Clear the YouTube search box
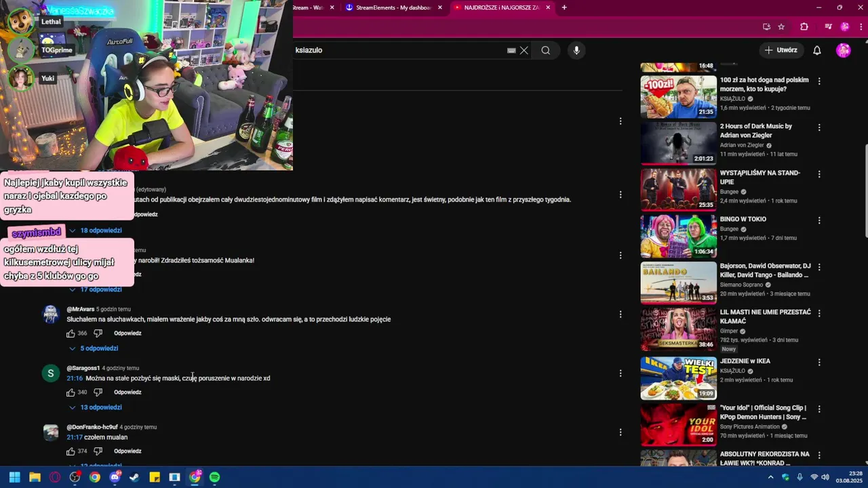Screen dimensions: 868x488 click(x=524, y=50)
